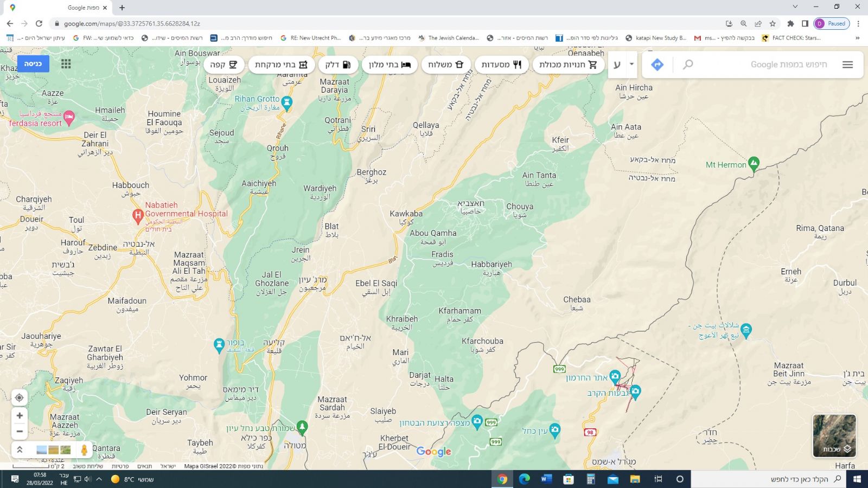Open Chrome extensions puzzle icon
Image resolution: width=868 pixels, height=488 pixels.
[x=790, y=23]
